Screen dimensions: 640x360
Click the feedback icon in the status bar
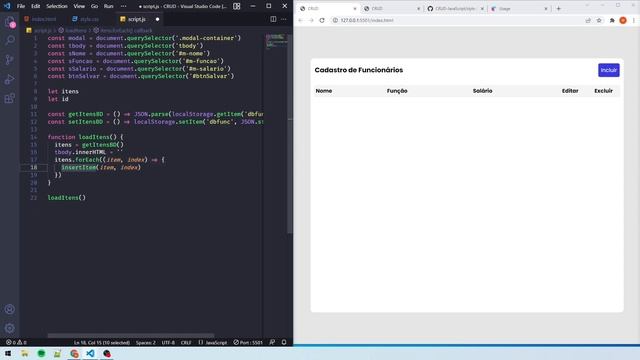click(x=272, y=342)
